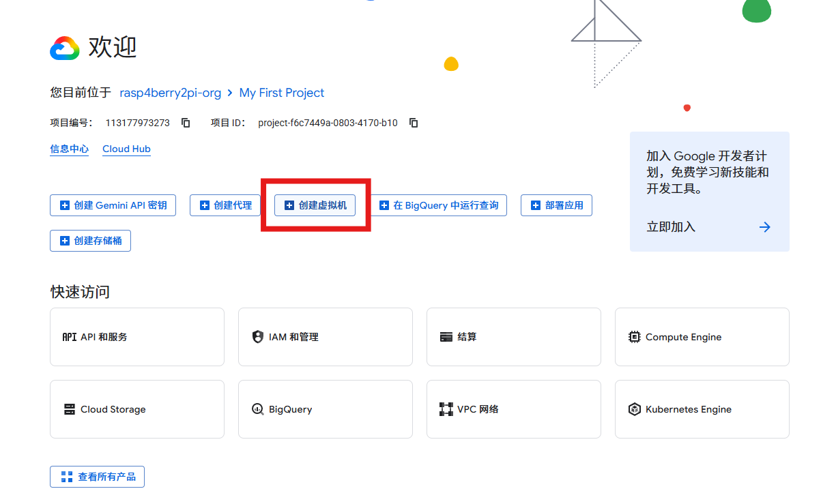Click the 项目编号 label
This screenshot has height=504, width=836.
(x=71, y=123)
